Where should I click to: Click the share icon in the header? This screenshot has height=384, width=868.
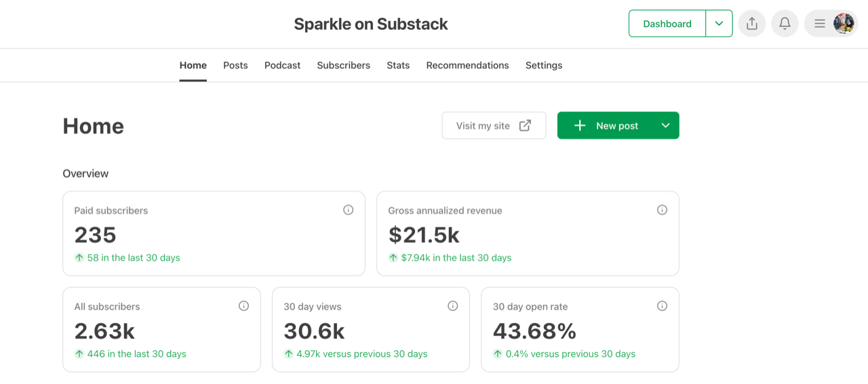[x=751, y=24]
